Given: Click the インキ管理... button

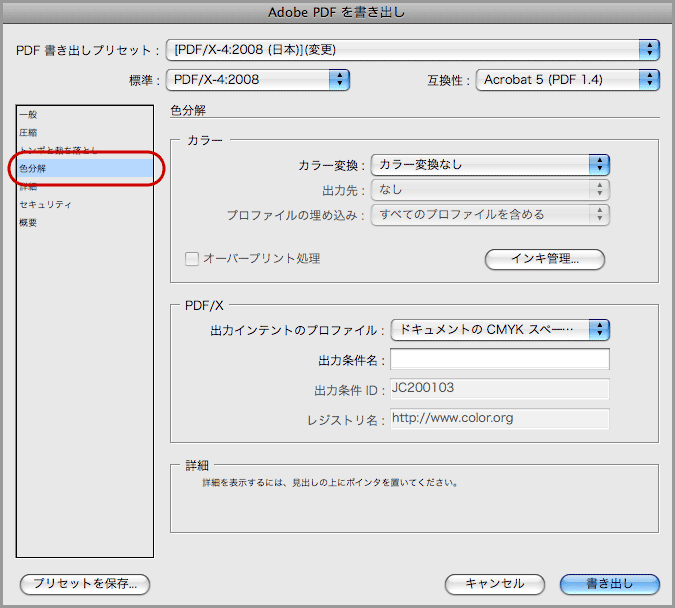Looking at the screenshot, I should point(545,259).
